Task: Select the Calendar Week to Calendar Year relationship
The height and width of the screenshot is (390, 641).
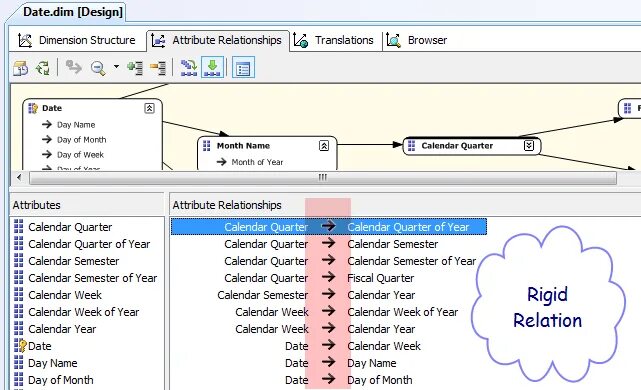Action: 325,329
